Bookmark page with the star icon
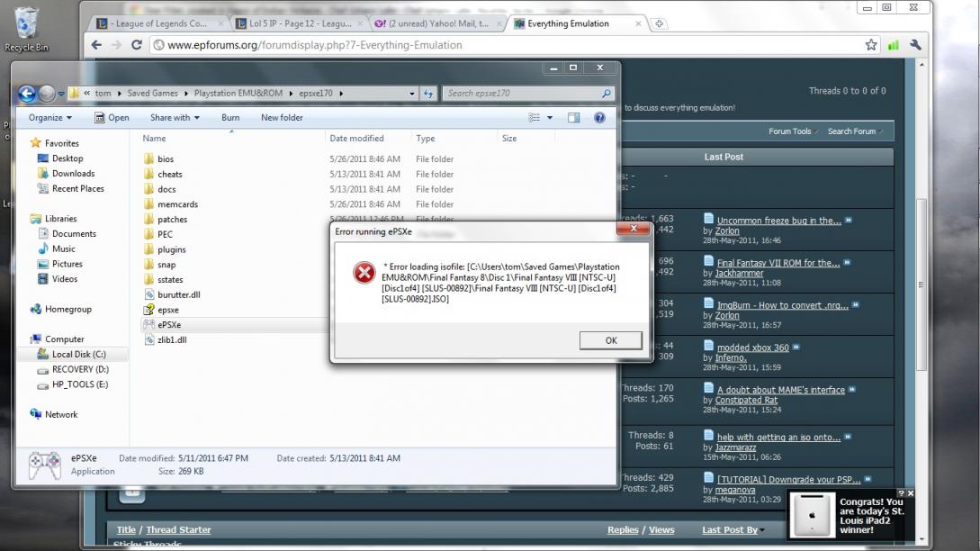Viewport: 980px width, 551px height. click(x=870, y=45)
